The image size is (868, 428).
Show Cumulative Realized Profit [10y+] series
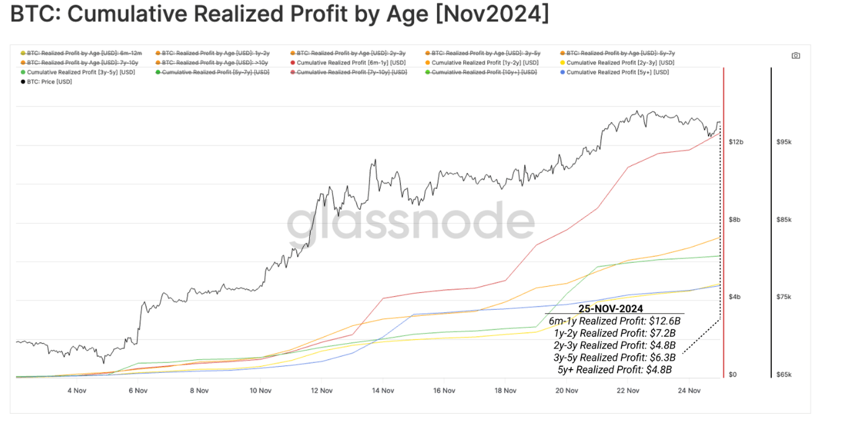[484, 72]
